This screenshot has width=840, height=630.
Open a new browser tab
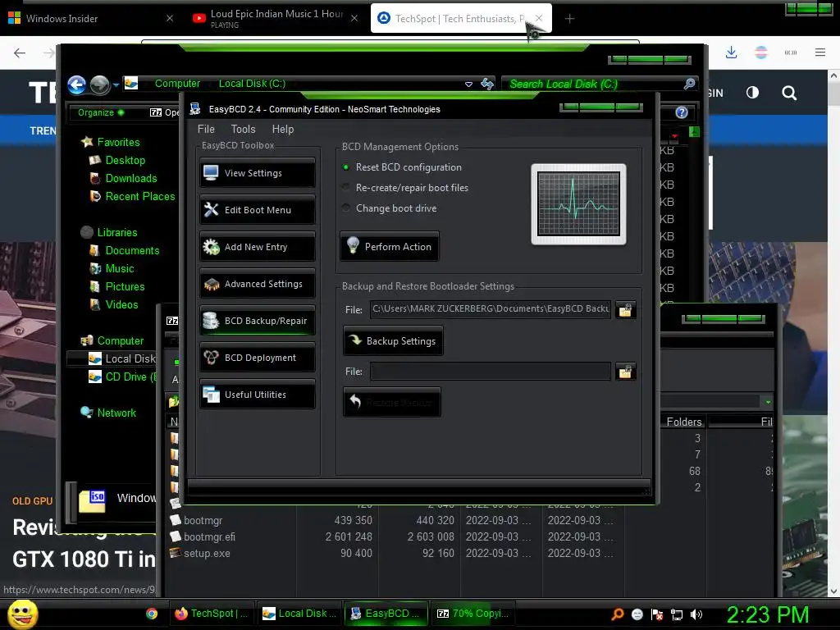569,19
